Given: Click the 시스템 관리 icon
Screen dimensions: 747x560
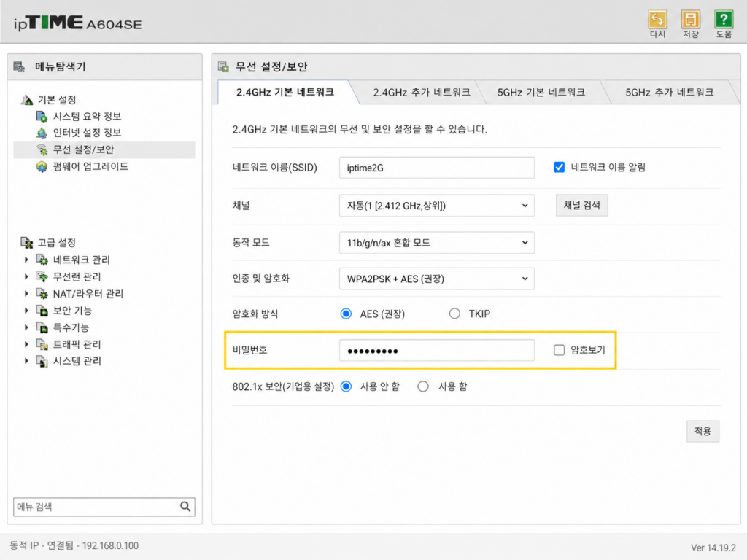Looking at the screenshot, I should click(x=42, y=362).
